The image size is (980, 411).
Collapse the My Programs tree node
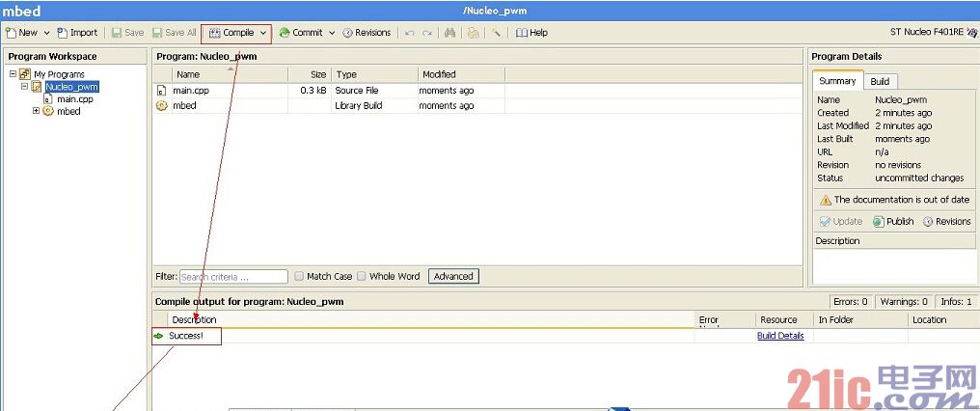[x=13, y=73]
